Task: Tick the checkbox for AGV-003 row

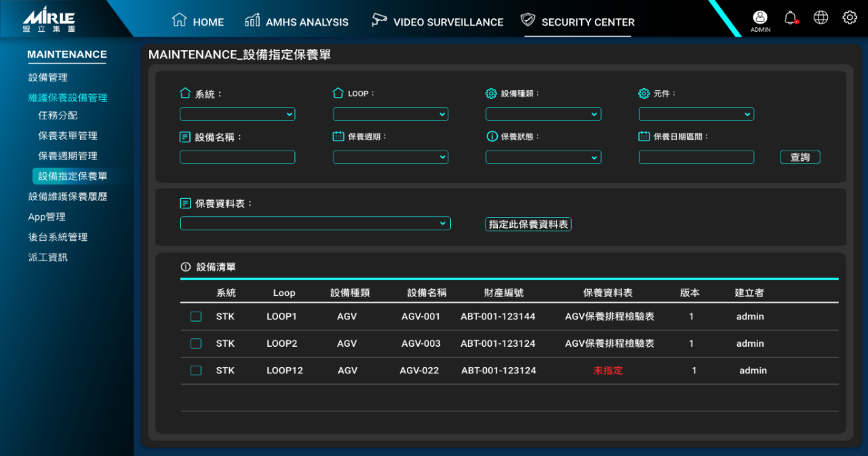Action: coord(196,343)
